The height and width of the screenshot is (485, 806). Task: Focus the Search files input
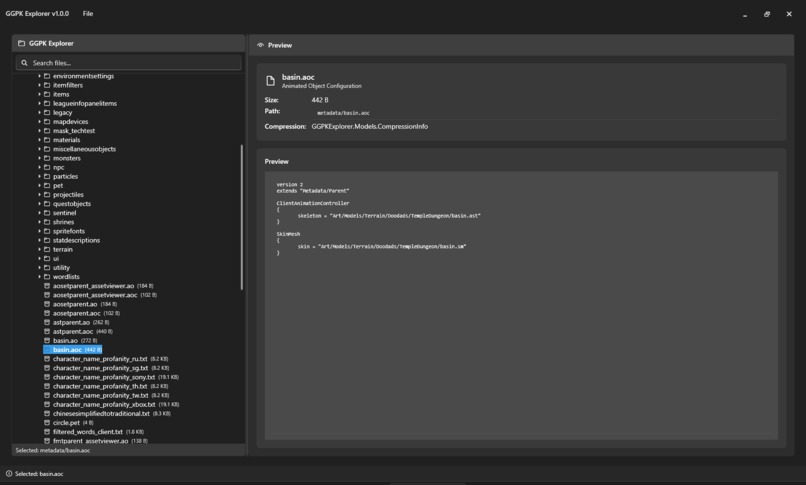(x=129, y=63)
